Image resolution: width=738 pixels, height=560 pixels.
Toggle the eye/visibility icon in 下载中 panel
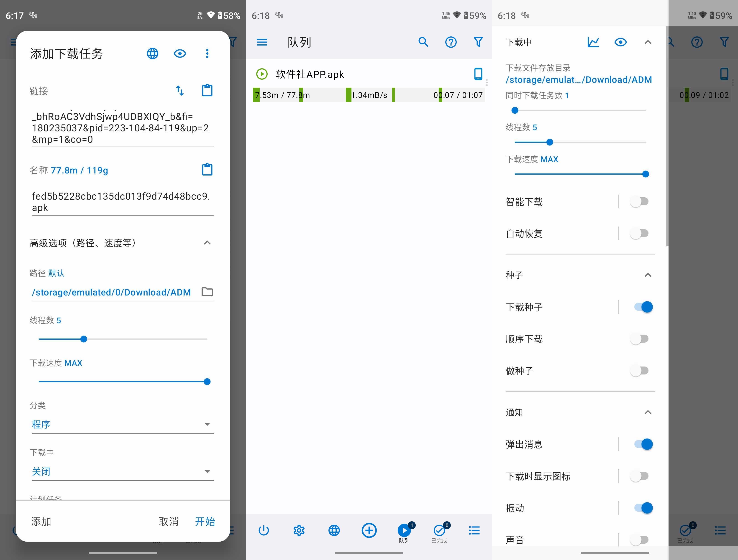[x=620, y=42]
